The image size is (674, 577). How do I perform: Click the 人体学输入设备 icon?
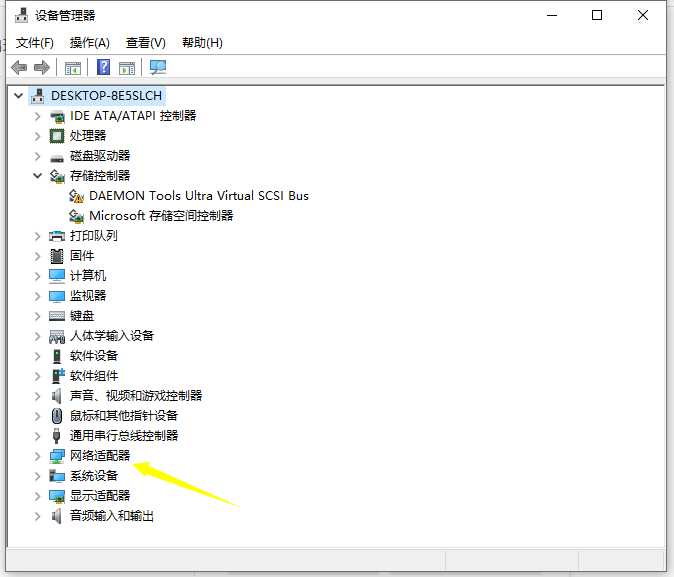point(57,337)
